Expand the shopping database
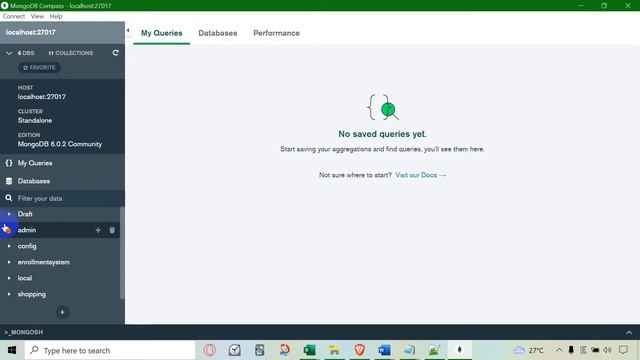This screenshot has height=360, width=640. coord(9,294)
